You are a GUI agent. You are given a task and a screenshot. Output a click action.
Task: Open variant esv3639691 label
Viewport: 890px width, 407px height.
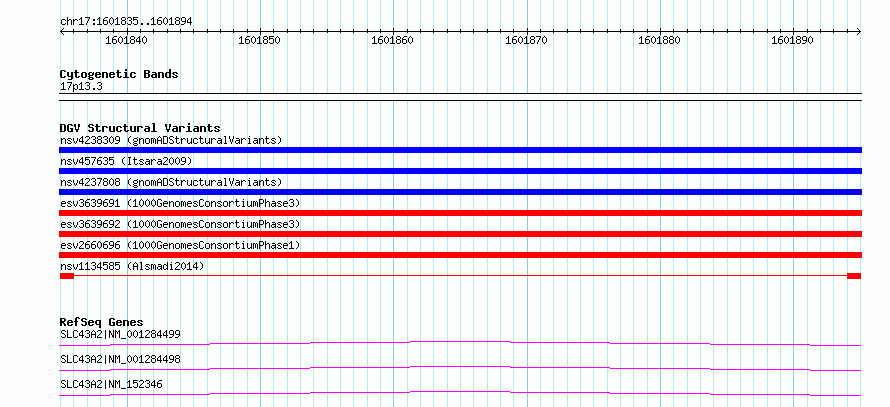coord(180,203)
